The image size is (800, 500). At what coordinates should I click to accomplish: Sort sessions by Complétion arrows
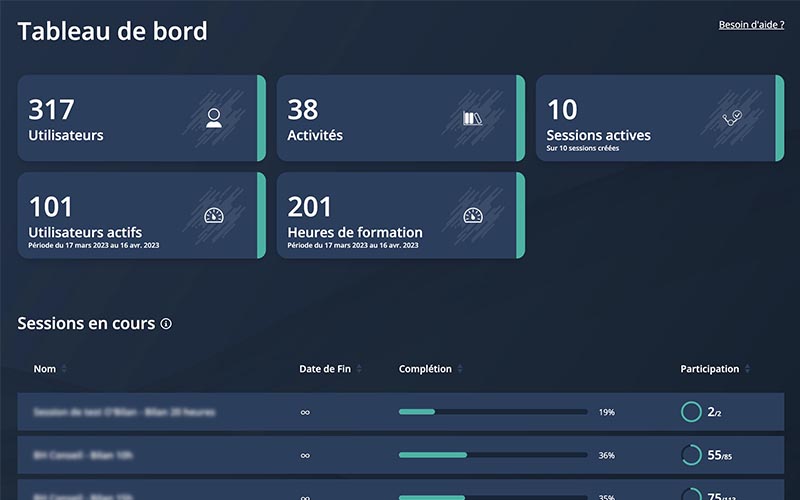tap(460, 368)
